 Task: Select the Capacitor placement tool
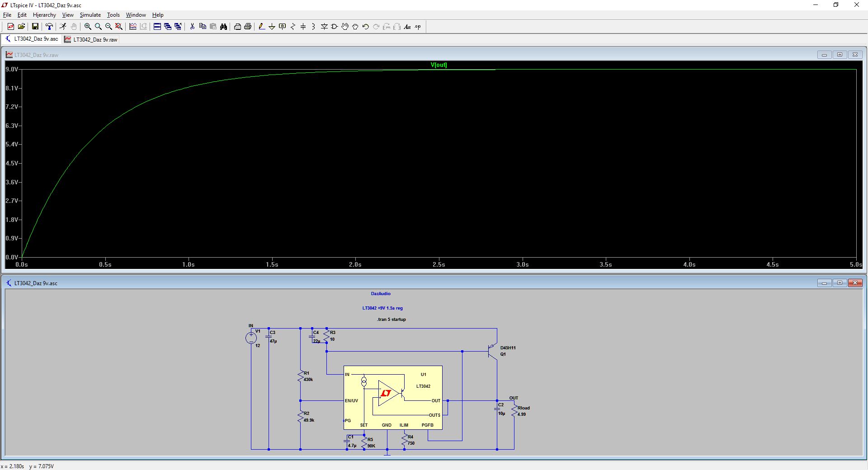pos(303,27)
